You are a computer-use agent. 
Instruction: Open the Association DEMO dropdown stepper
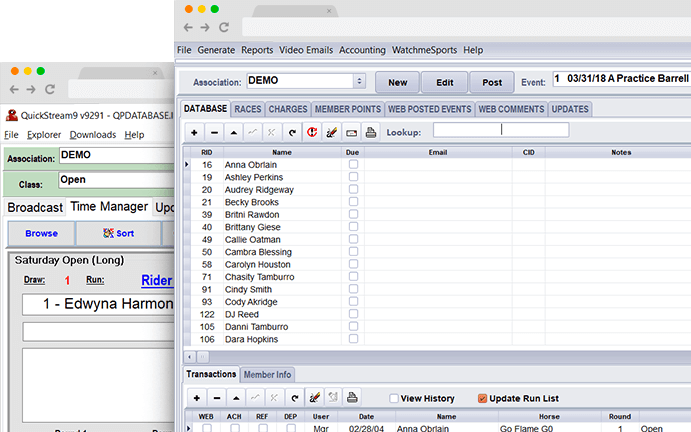click(359, 81)
